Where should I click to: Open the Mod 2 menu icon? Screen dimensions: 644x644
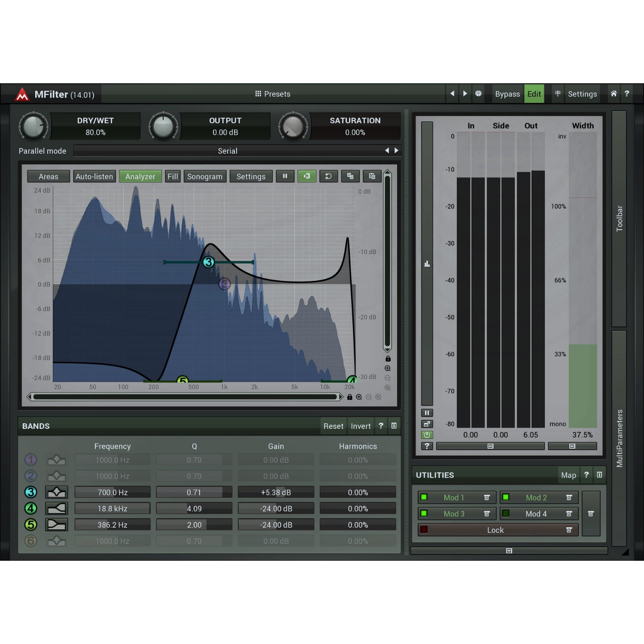click(x=569, y=498)
